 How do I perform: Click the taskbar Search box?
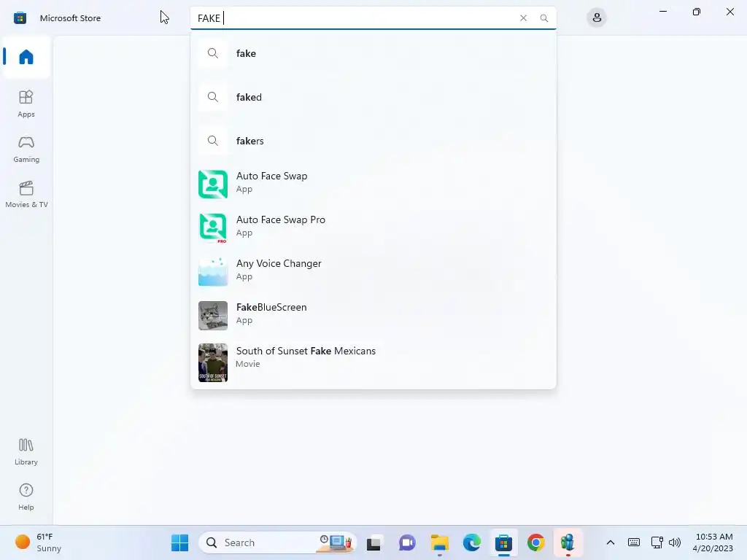pos(278,542)
